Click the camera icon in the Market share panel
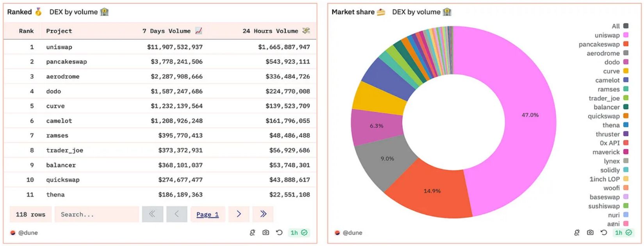This screenshot has width=644, height=246. click(x=590, y=233)
